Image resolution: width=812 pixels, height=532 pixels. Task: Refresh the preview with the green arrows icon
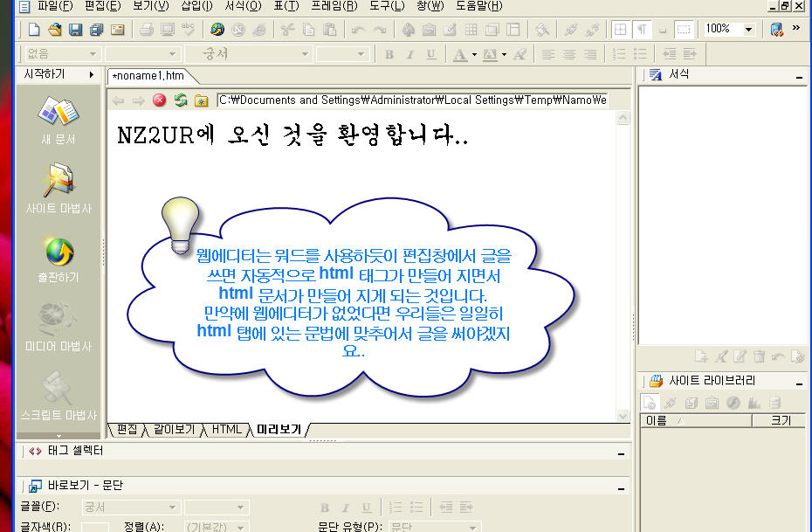point(180,100)
